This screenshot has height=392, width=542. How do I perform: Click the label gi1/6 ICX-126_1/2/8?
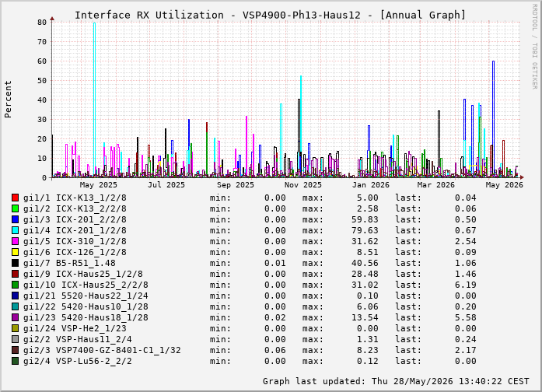pyautogui.click(x=75, y=252)
